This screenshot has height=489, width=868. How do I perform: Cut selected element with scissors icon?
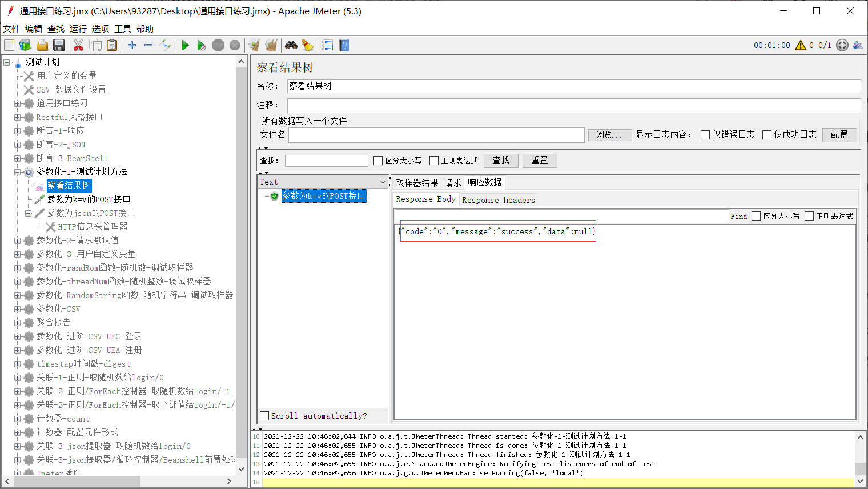click(x=79, y=45)
